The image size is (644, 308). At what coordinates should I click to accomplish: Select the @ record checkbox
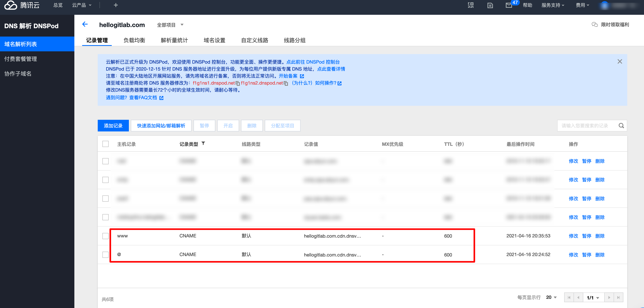click(106, 255)
